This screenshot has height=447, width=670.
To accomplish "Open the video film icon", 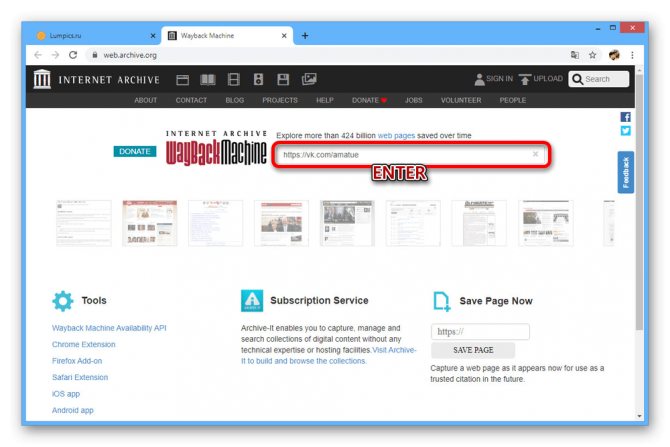I will click(234, 79).
